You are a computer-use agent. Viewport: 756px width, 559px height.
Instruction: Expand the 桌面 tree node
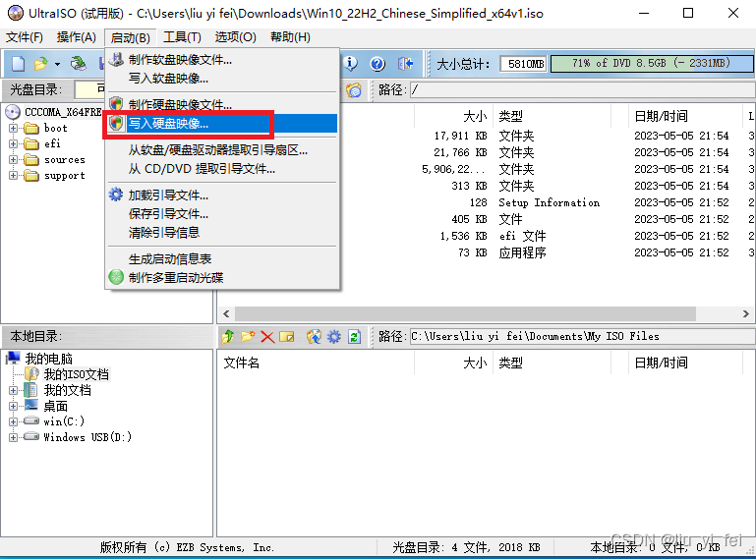click(13, 407)
